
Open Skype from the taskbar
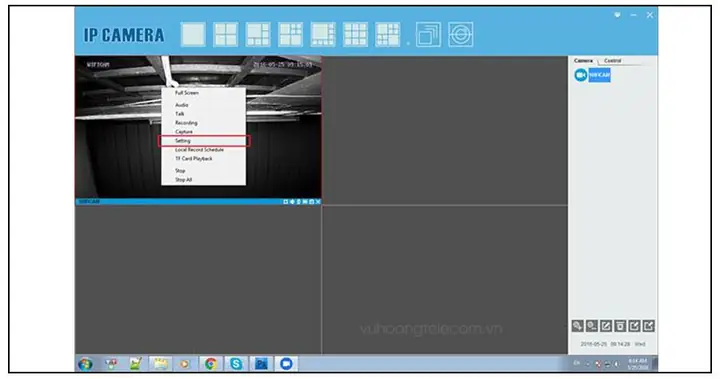pyautogui.click(x=236, y=364)
